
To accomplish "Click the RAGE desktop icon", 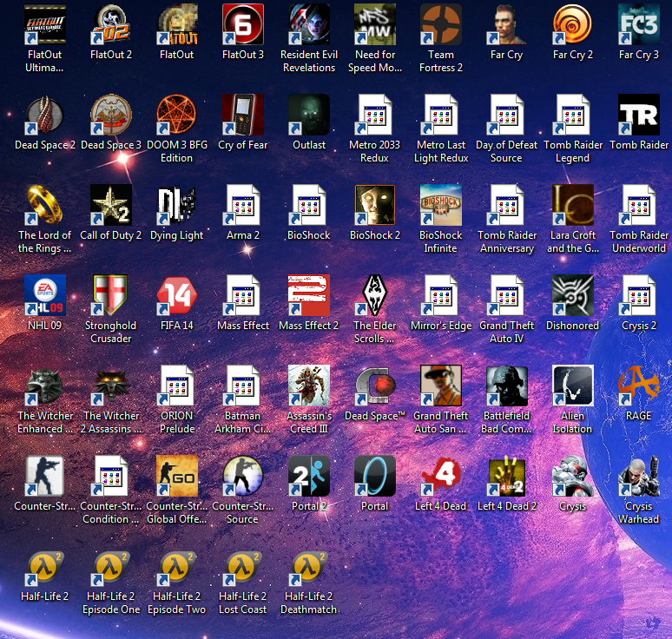I will pos(638,386).
